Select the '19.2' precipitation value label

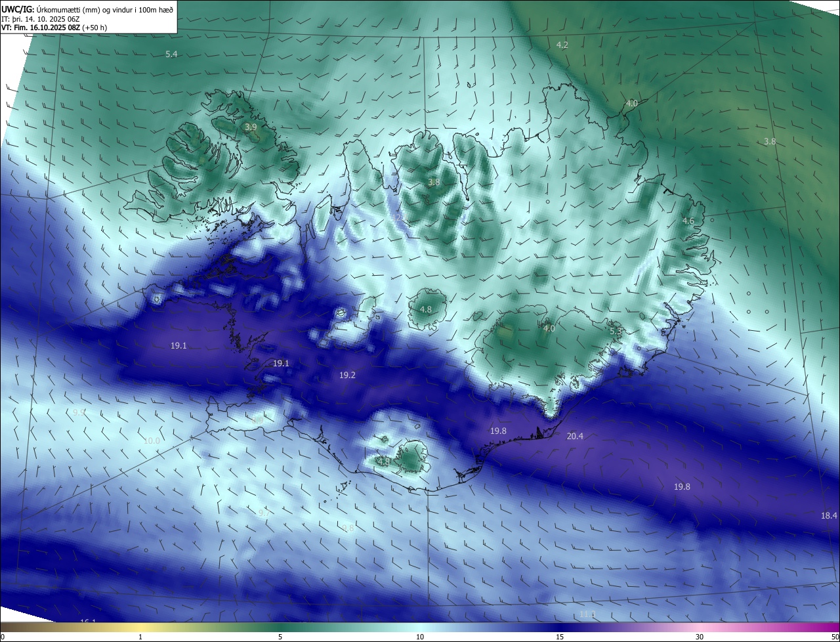tap(347, 375)
